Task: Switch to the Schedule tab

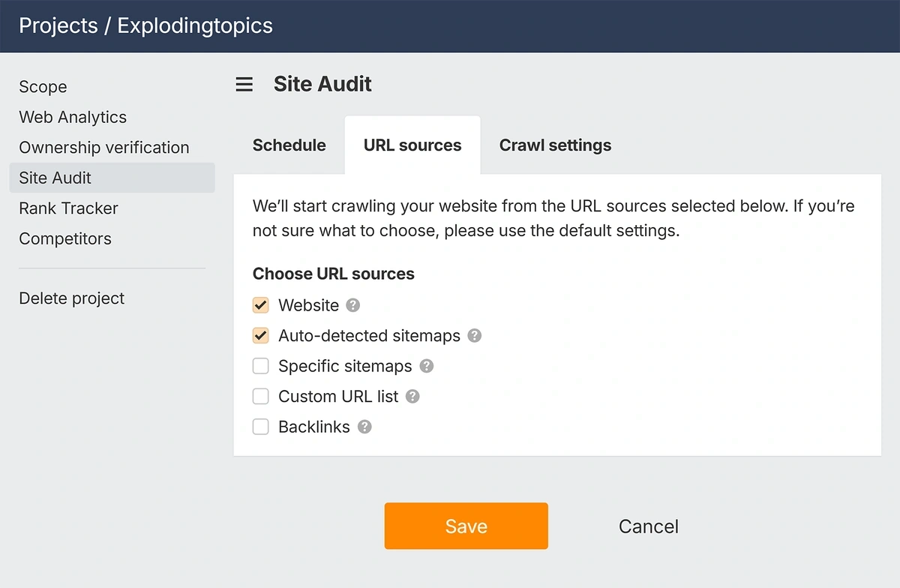Action: (289, 145)
